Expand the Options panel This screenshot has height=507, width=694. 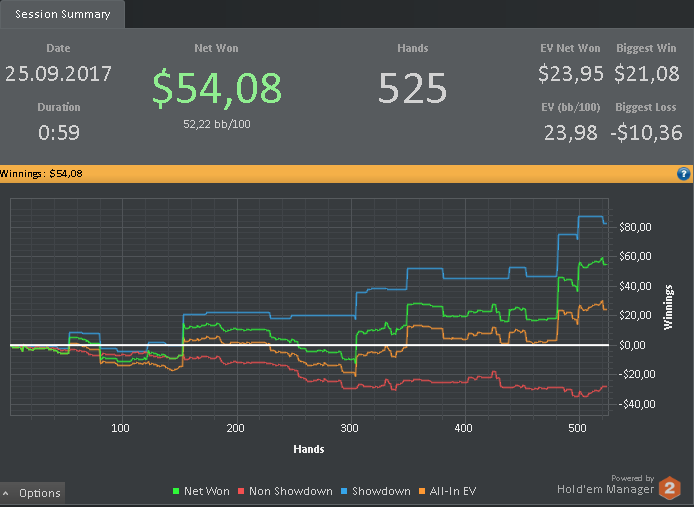(32, 493)
